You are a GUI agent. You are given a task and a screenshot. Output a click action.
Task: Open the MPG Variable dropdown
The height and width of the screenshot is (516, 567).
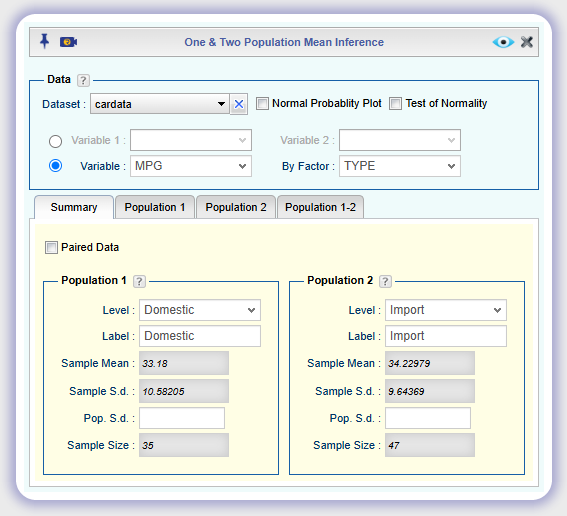191,166
